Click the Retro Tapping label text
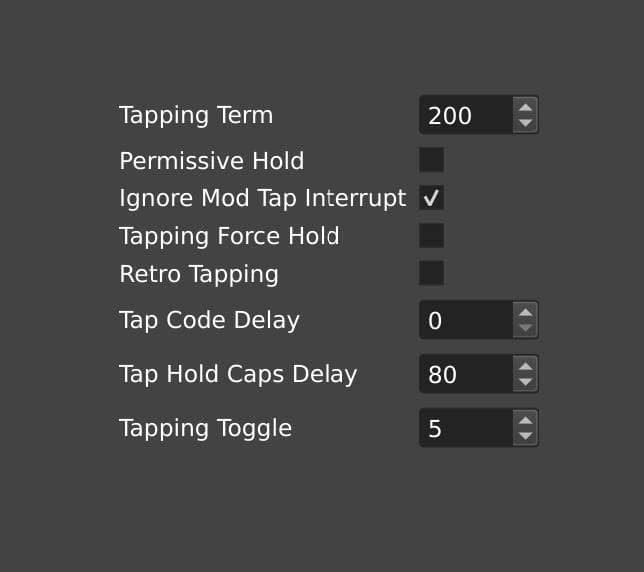The height and width of the screenshot is (572, 644). coord(198,274)
